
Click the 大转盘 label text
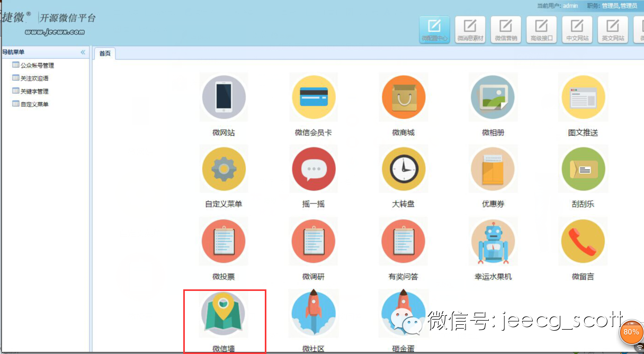click(404, 204)
